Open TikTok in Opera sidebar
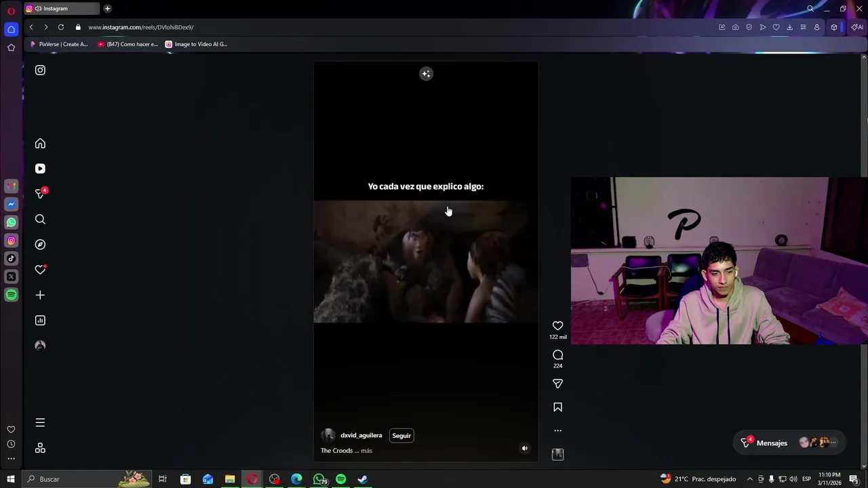868x488 pixels. 11,258
